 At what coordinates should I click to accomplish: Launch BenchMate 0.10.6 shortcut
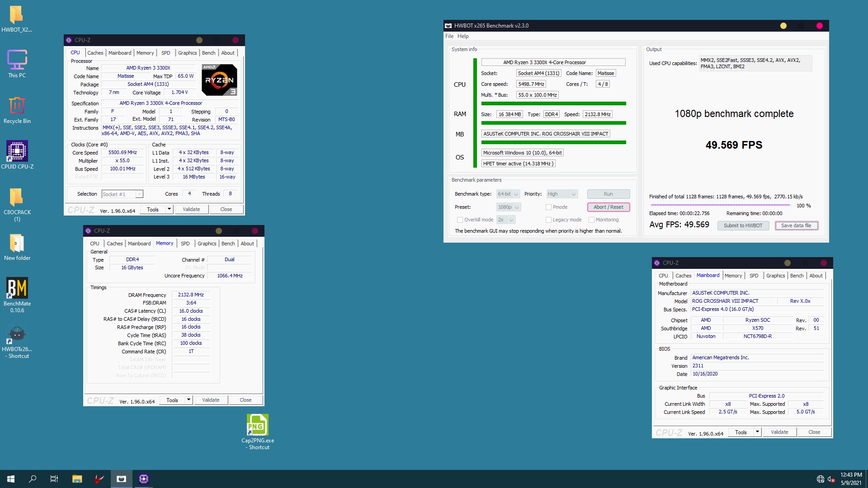point(17,296)
